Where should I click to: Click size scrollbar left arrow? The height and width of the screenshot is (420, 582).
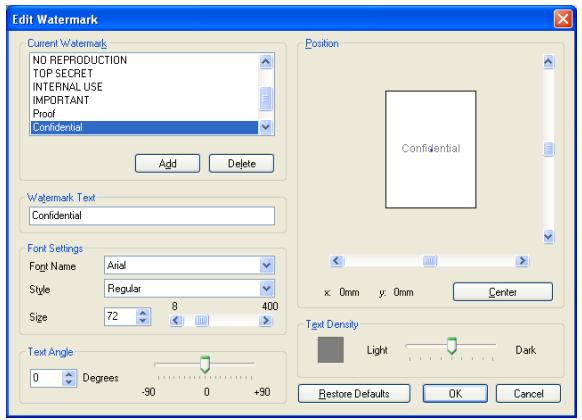coord(176,320)
